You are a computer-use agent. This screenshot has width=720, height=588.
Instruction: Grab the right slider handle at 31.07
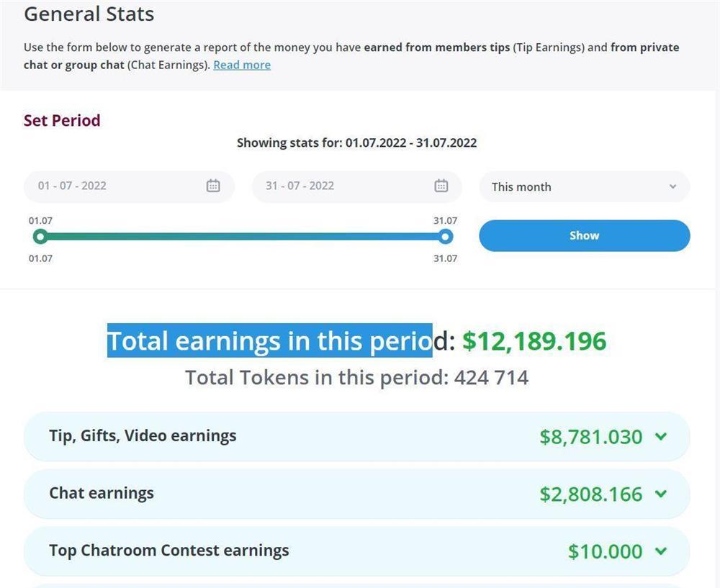[446, 236]
